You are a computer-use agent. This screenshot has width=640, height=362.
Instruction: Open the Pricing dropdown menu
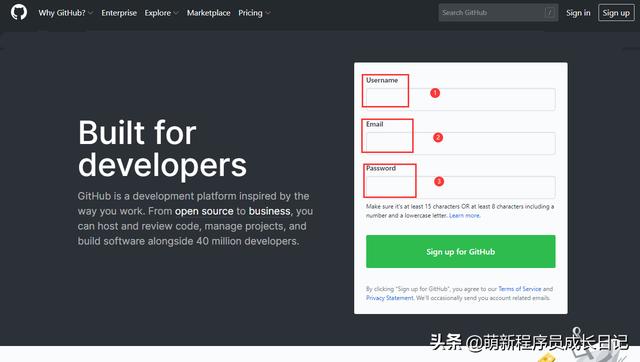coord(254,13)
